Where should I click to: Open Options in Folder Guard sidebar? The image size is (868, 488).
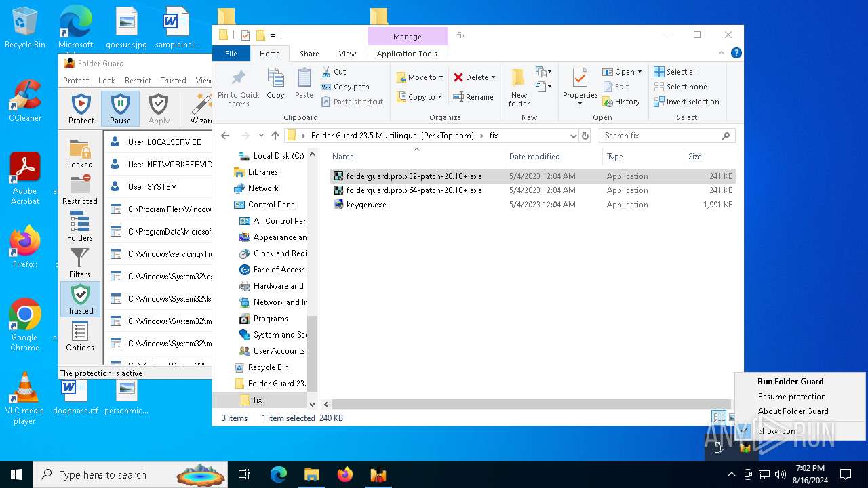(80, 336)
